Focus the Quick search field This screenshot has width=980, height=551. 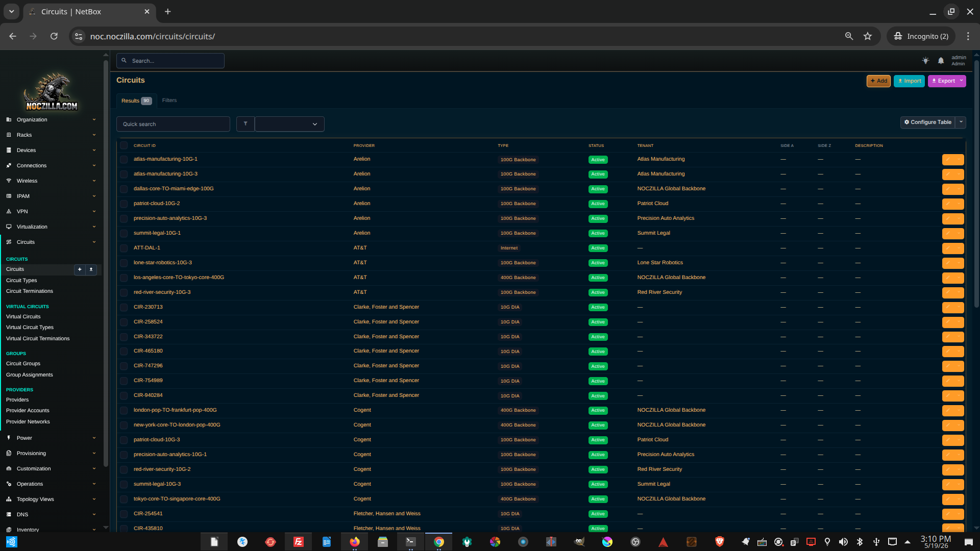point(173,124)
